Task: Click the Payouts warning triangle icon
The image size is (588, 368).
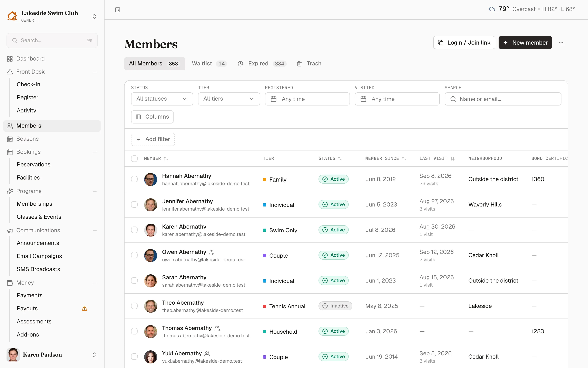Action: [x=85, y=308]
